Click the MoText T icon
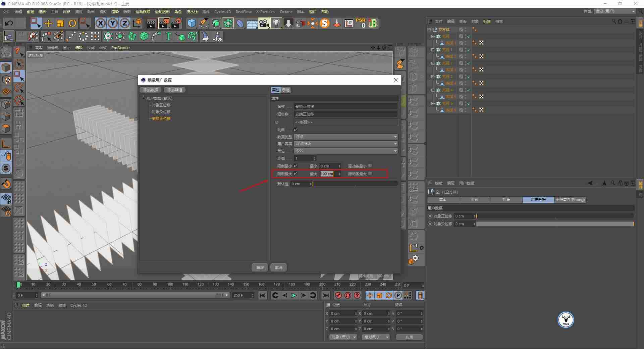 (x=168, y=36)
